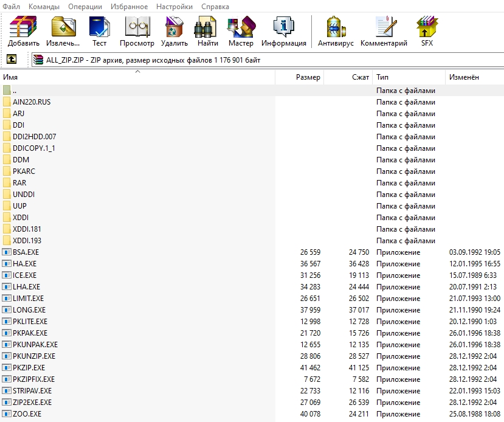Go up one level with arrow button

(x=12, y=60)
